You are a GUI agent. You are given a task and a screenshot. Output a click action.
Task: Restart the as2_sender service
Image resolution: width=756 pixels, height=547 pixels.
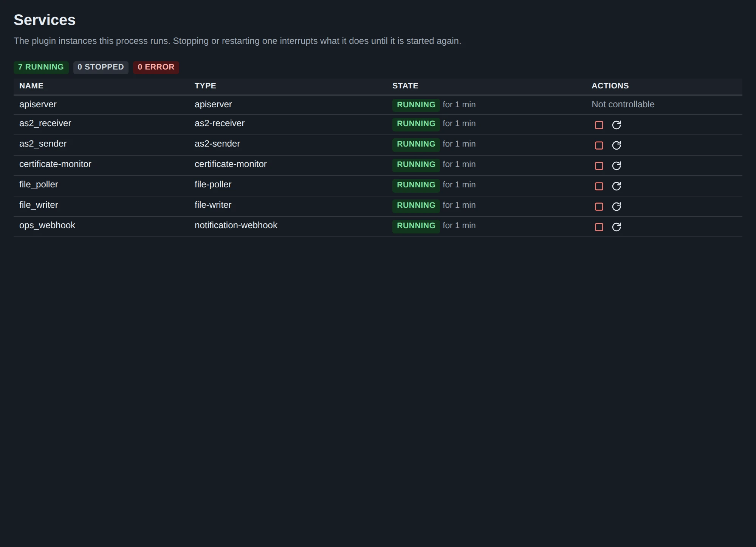pos(617,145)
